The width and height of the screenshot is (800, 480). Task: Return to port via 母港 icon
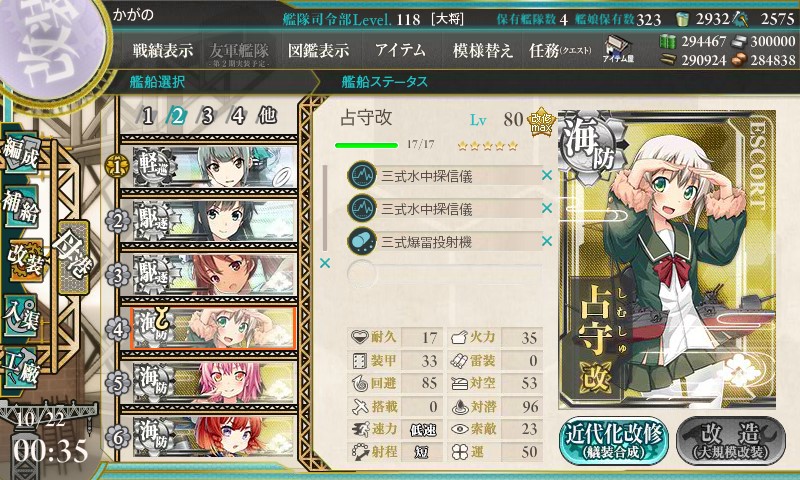[x=74, y=257]
